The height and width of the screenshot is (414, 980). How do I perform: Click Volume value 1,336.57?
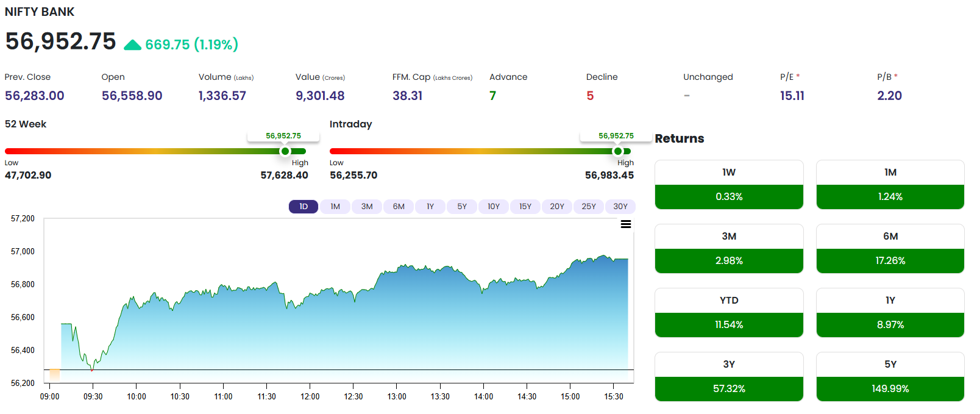pyautogui.click(x=222, y=96)
